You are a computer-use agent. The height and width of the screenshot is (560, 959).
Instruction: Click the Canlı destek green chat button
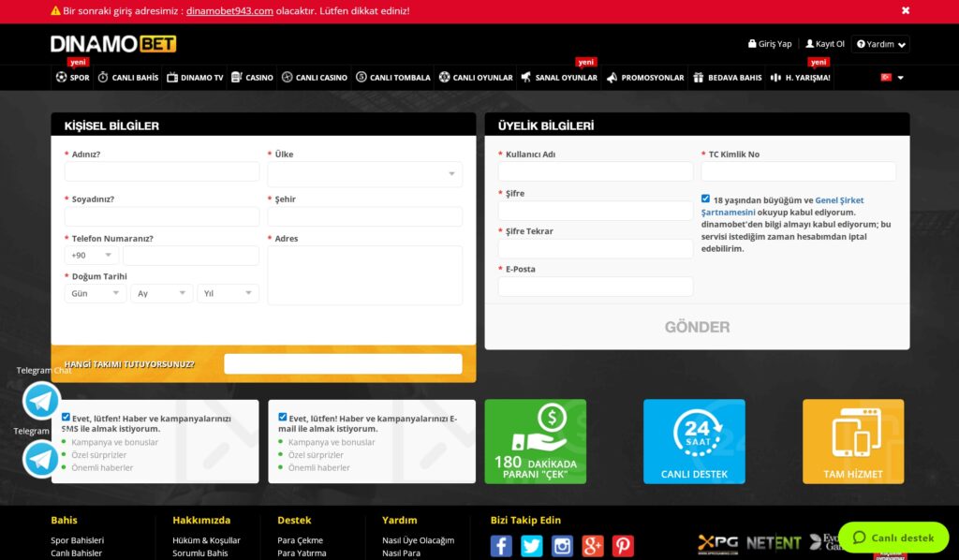point(893,538)
